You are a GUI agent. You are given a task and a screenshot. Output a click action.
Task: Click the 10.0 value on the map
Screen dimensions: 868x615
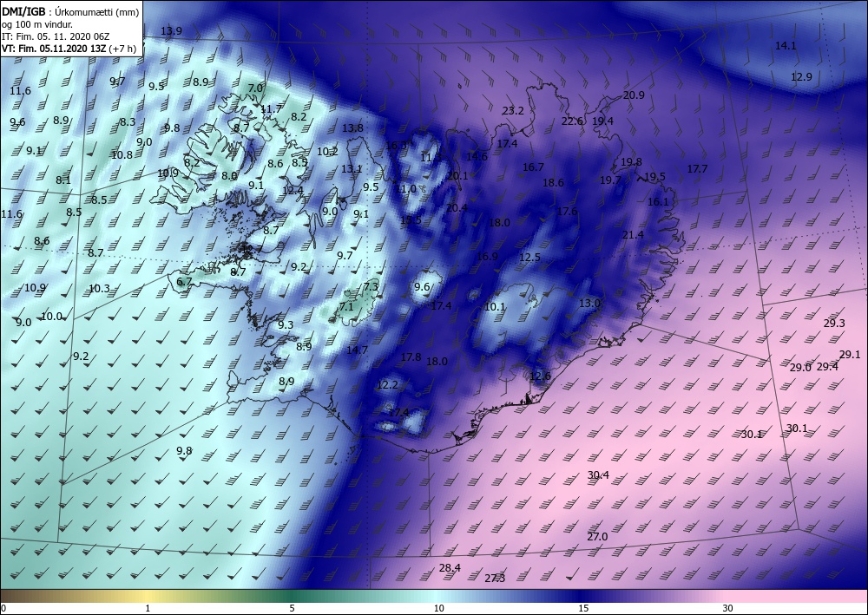point(51,317)
